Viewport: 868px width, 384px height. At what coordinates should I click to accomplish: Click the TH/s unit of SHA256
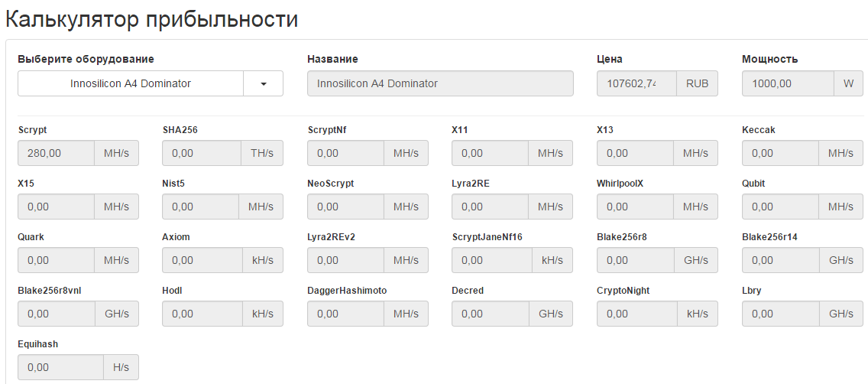[x=261, y=153]
